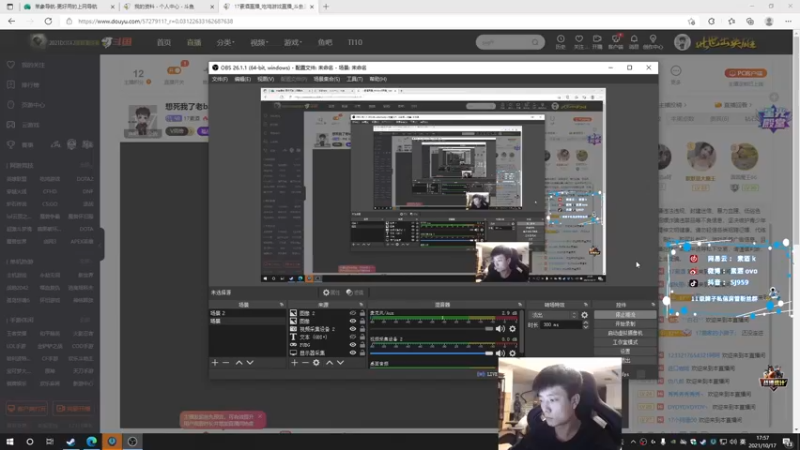Open OBS Edit menu (编辑)

[x=242, y=79]
